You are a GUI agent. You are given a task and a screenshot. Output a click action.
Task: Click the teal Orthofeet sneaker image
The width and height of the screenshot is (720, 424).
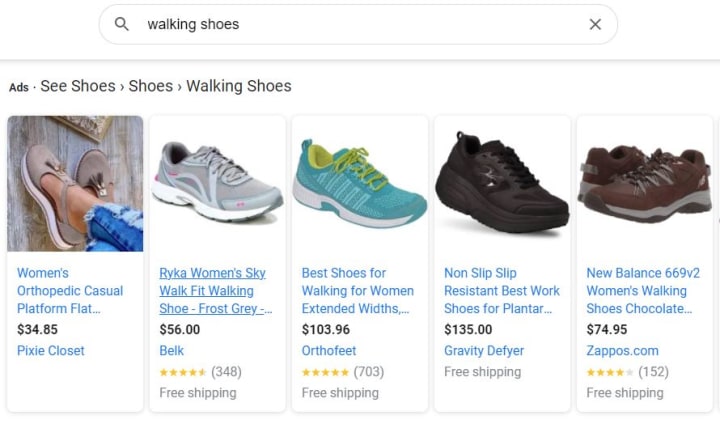tap(360, 183)
